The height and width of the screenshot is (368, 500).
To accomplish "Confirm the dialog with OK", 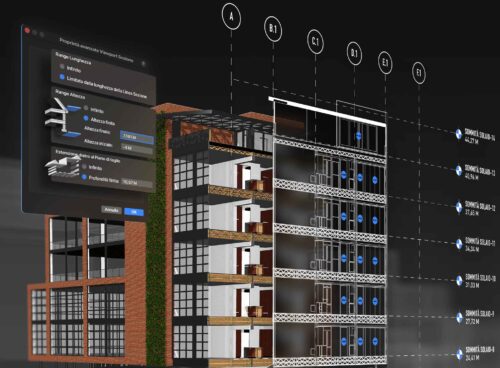I will point(134,212).
